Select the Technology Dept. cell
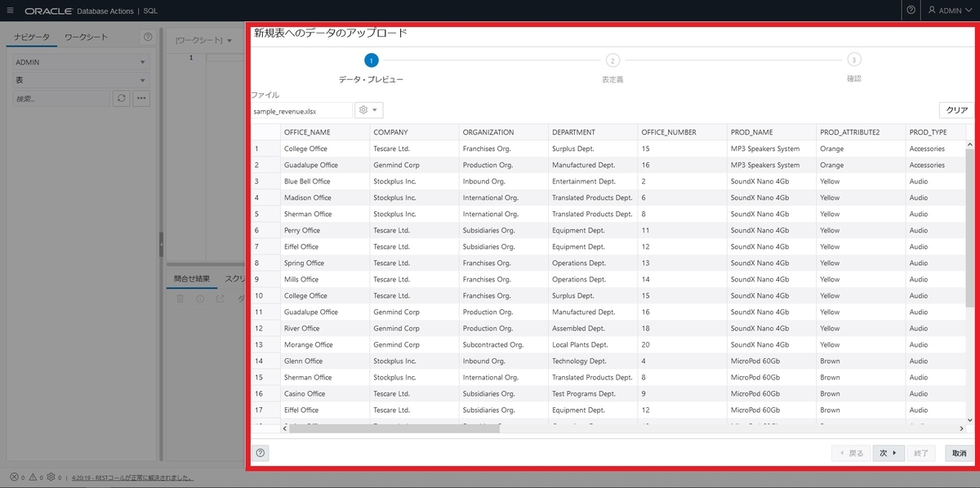Screen dimensions: 980x488 [593, 361]
